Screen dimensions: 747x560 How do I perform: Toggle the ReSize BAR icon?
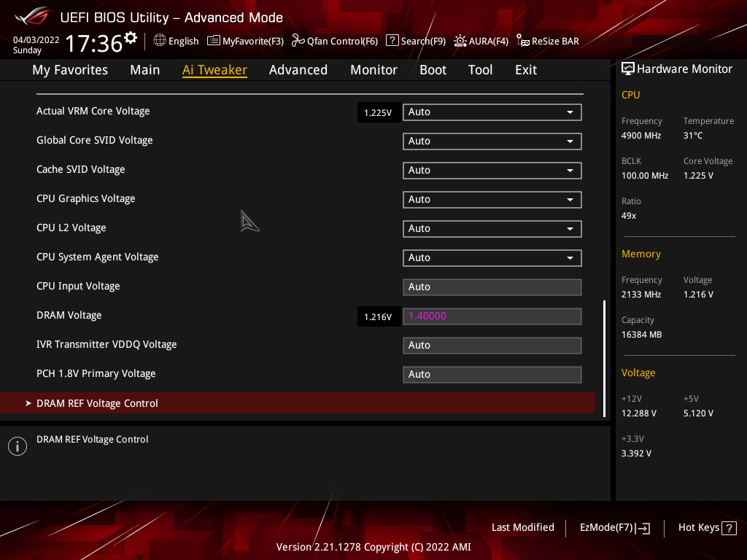(x=523, y=41)
